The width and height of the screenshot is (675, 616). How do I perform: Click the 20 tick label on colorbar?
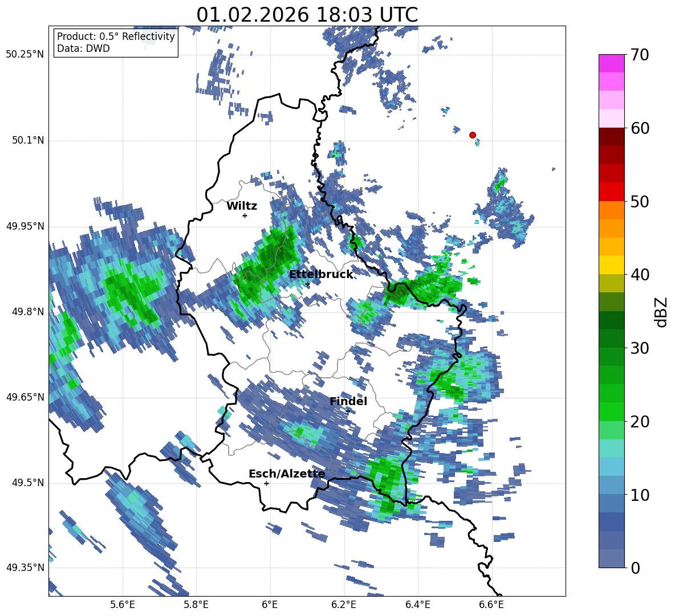click(x=639, y=422)
